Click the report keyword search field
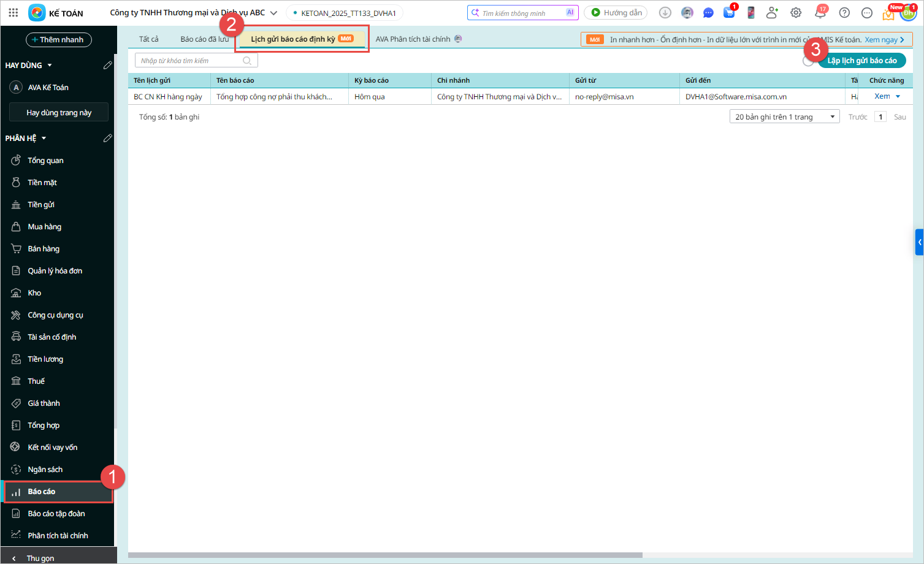Screen dimensions: 924x564 (190, 61)
